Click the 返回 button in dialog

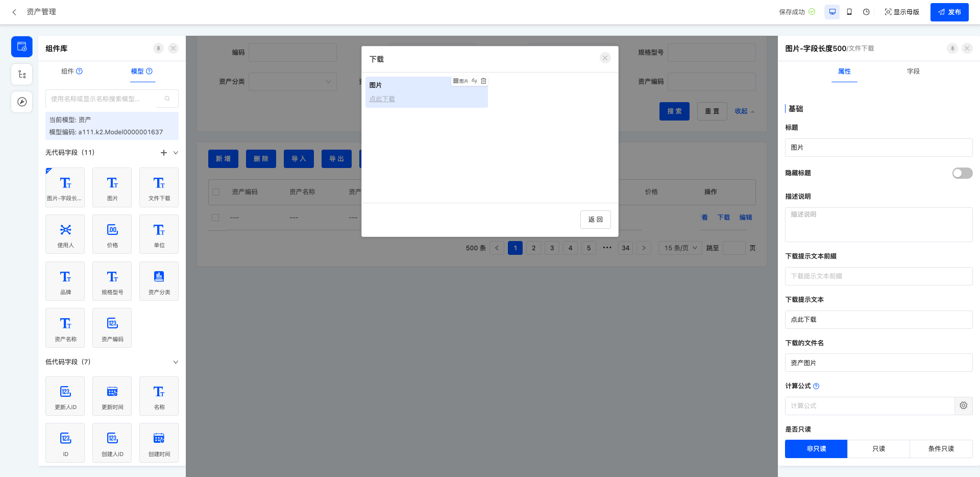(x=595, y=220)
